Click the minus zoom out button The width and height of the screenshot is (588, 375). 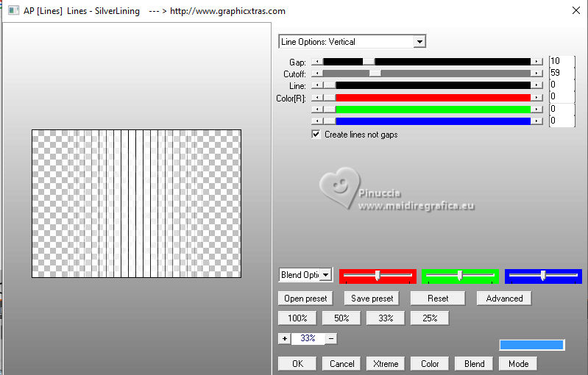point(330,339)
